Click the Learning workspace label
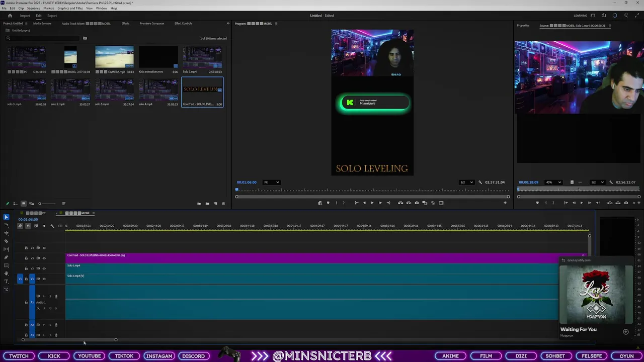The image size is (644, 362). tap(580, 16)
